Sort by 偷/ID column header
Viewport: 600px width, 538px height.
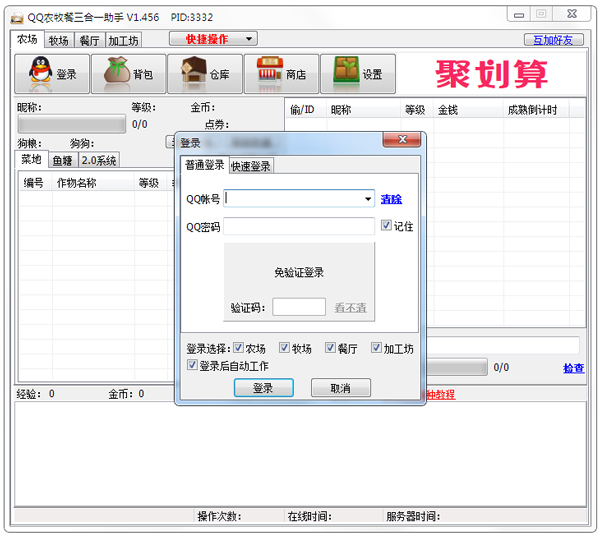[x=306, y=110]
